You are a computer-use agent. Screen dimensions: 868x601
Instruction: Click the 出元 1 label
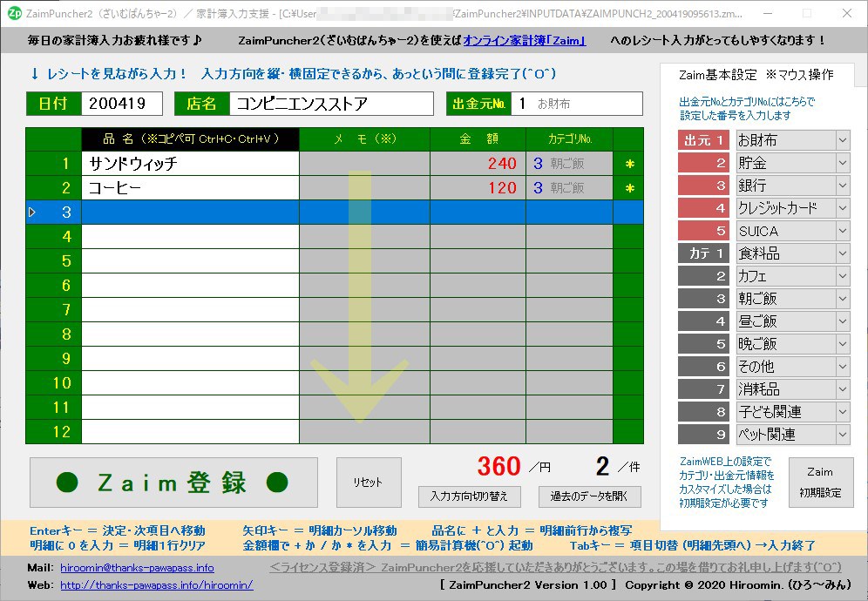pyautogui.click(x=703, y=140)
